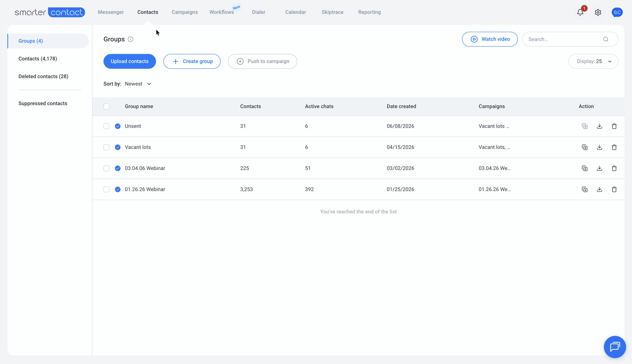Open the 03.04.06 Webinar group name
The image size is (632, 364).
pyautogui.click(x=145, y=168)
